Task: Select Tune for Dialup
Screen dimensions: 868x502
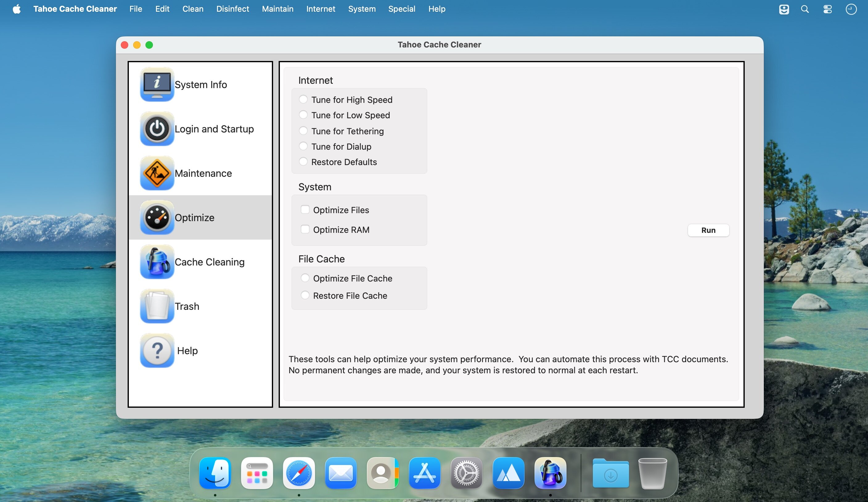Action: 303,146
